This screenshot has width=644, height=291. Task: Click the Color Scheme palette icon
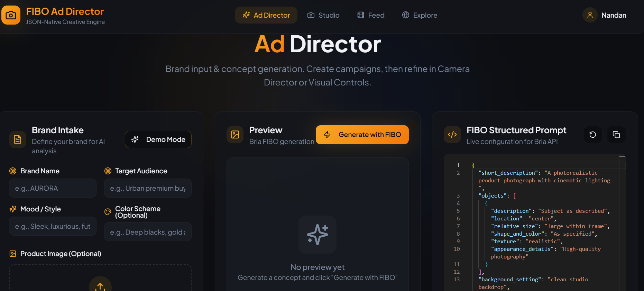(x=108, y=212)
